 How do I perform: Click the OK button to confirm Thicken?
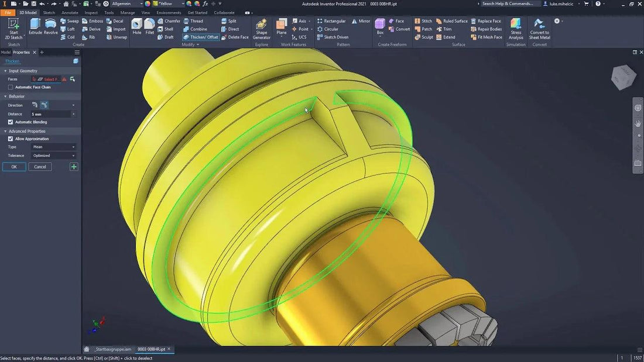13,166
